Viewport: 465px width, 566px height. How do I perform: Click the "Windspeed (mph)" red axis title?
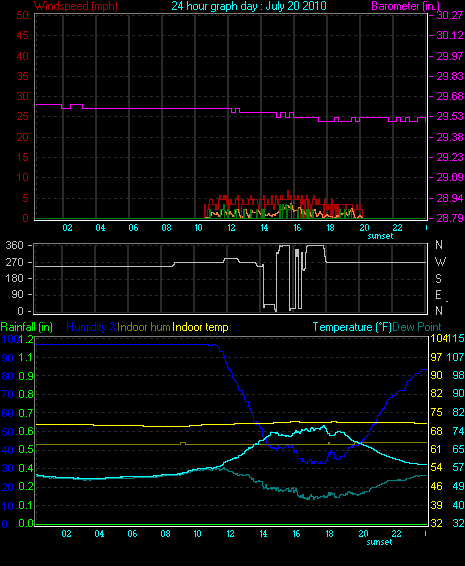(x=76, y=6)
